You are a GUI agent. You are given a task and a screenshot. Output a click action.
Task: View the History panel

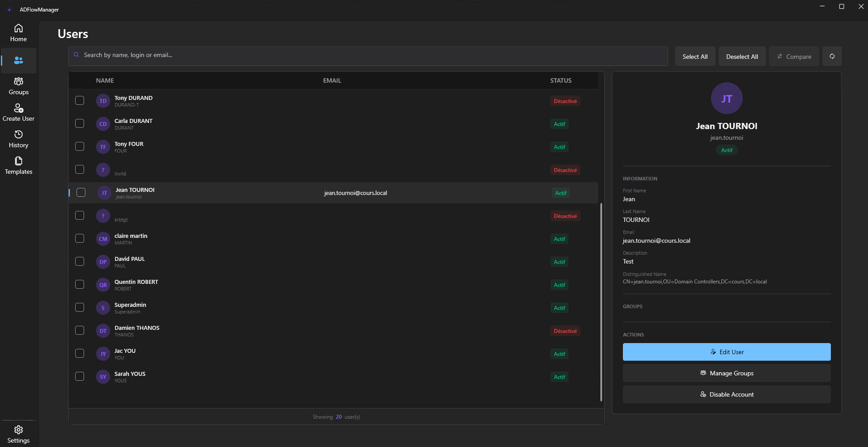point(18,138)
